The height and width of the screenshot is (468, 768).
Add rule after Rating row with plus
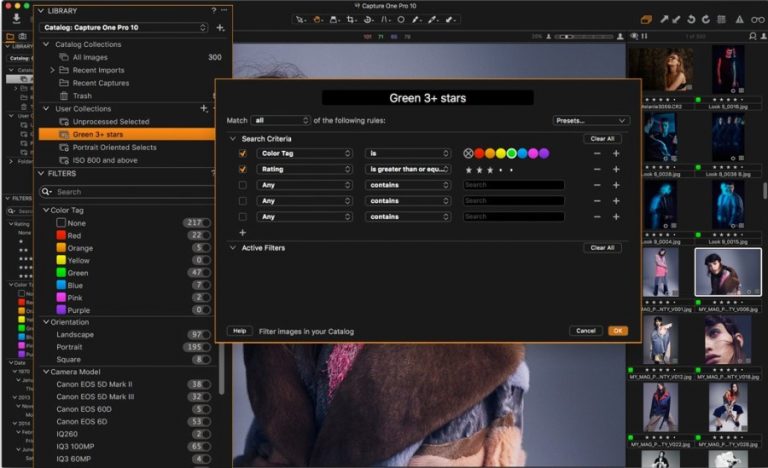pyautogui.click(x=616, y=169)
